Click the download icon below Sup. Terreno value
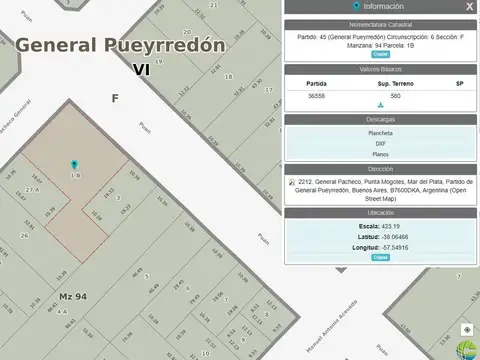The width and height of the screenshot is (480, 360). (x=380, y=105)
